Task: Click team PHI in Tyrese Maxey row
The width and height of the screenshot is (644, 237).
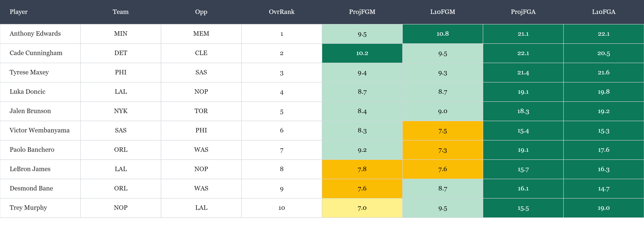Action: coord(121,72)
